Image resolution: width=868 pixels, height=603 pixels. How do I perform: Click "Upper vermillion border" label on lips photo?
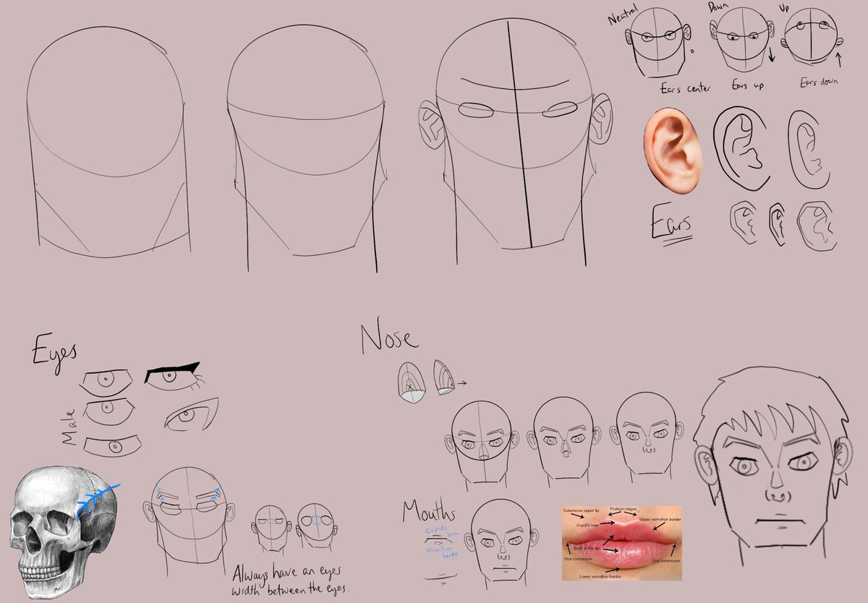pos(660,520)
